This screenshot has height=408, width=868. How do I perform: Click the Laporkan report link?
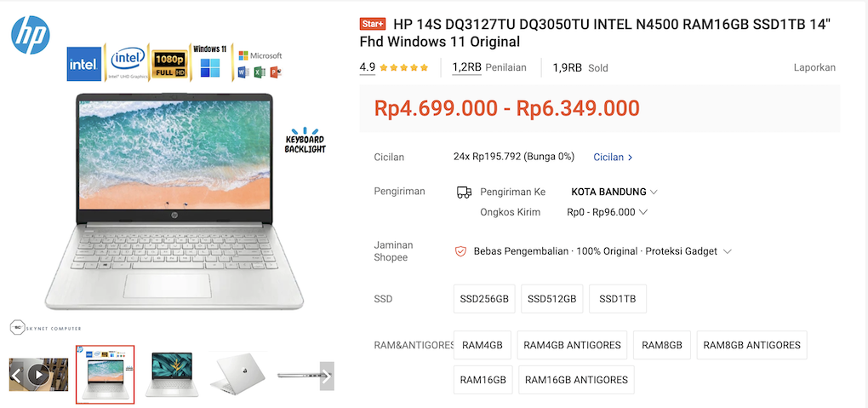(814, 67)
